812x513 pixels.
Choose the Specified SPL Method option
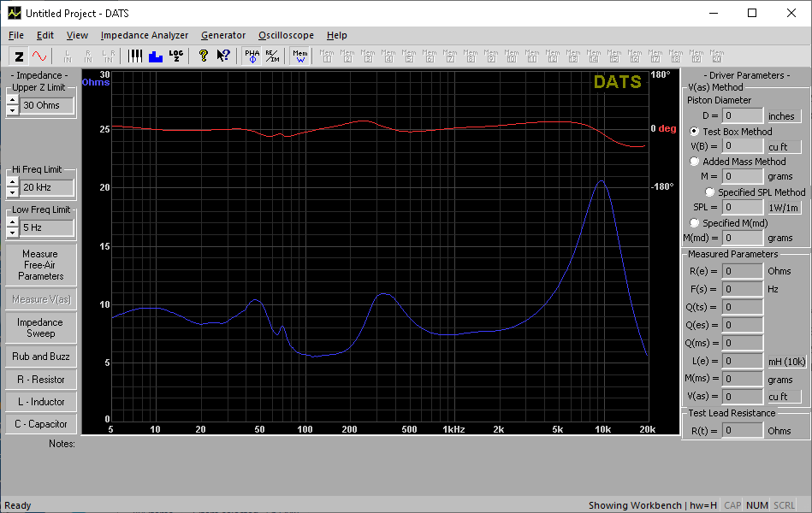710,192
